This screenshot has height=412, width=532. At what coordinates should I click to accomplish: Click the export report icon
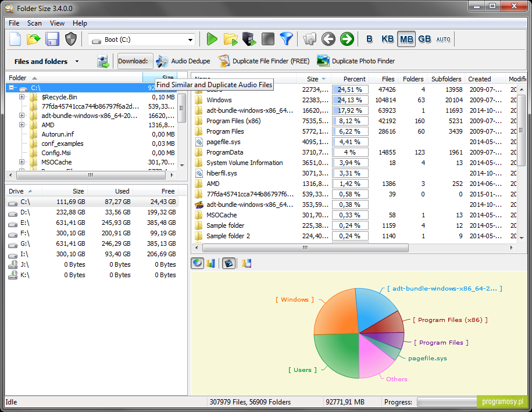103,62
